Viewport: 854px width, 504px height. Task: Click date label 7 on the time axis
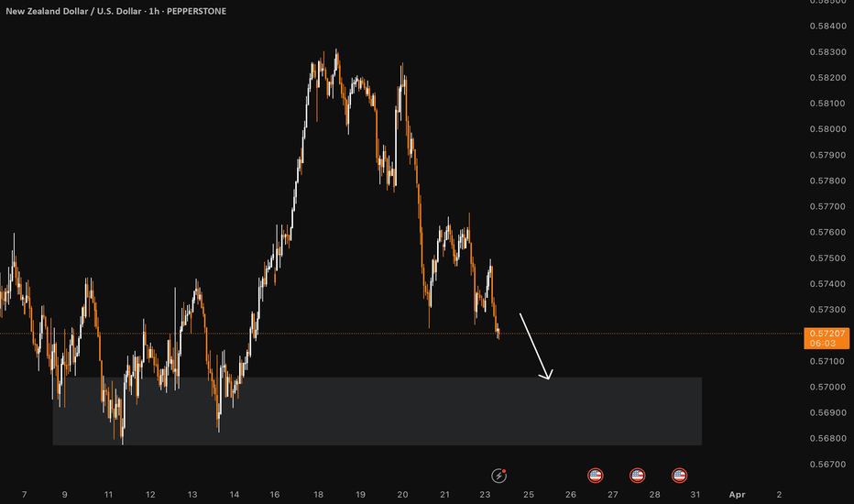pyautogui.click(x=24, y=495)
